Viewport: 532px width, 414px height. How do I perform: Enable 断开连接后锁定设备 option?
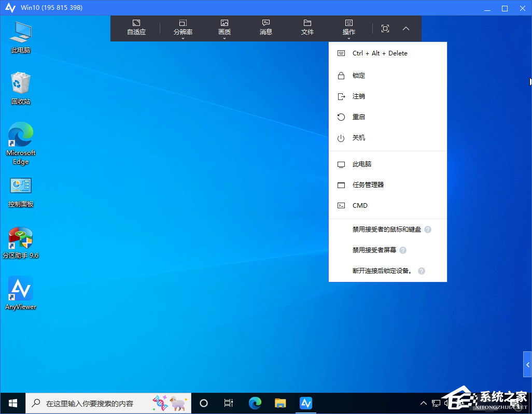382,271
